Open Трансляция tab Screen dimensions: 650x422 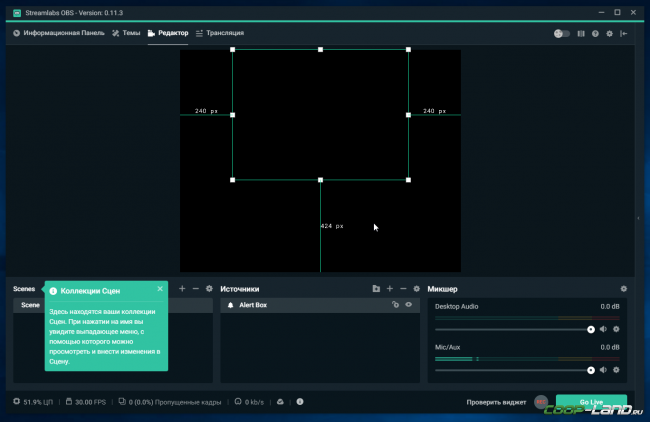click(x=220, y=33)
